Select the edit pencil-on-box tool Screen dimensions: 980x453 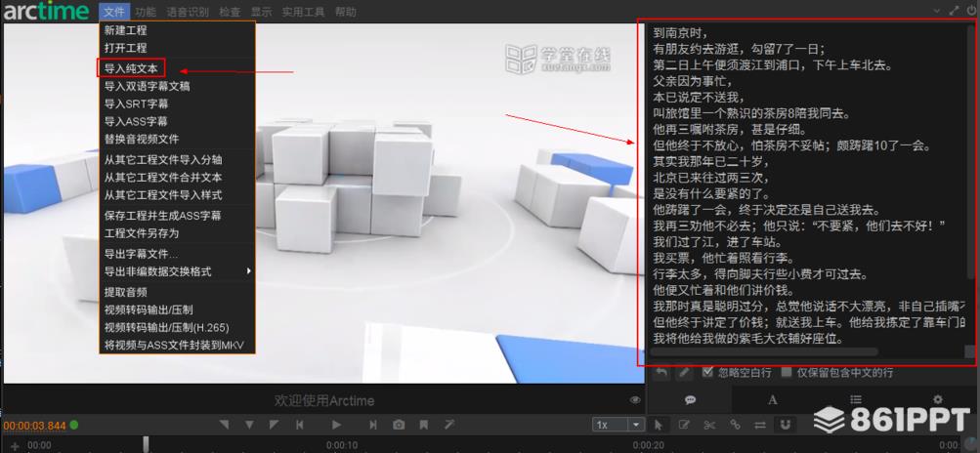[x=684, y=425]
